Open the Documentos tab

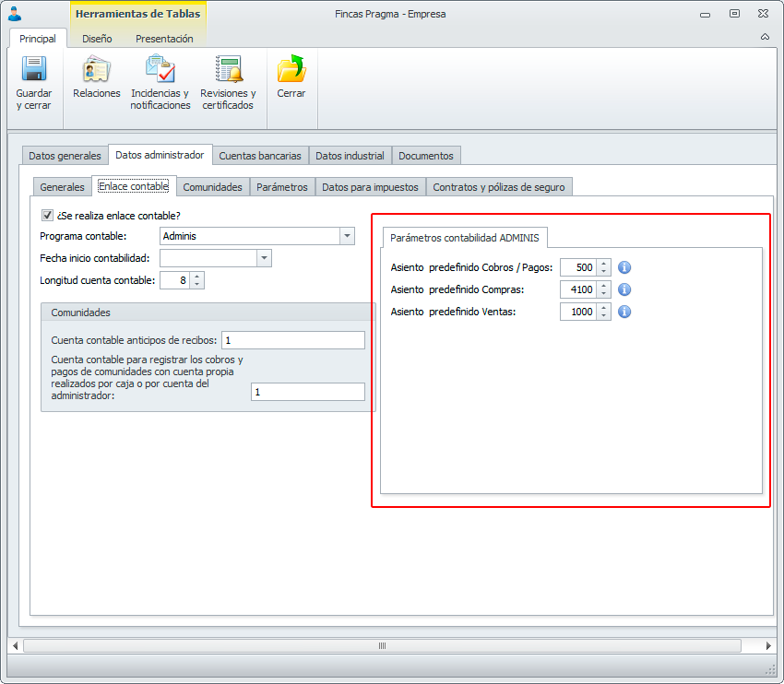[426, 156]
